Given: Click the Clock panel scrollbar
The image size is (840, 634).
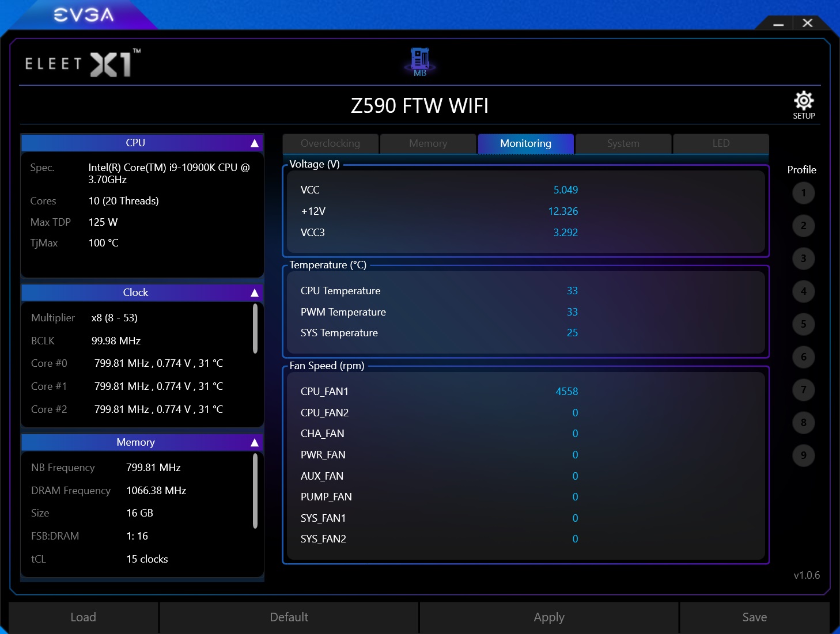Looking at the screenshot, I should [255, 329].
